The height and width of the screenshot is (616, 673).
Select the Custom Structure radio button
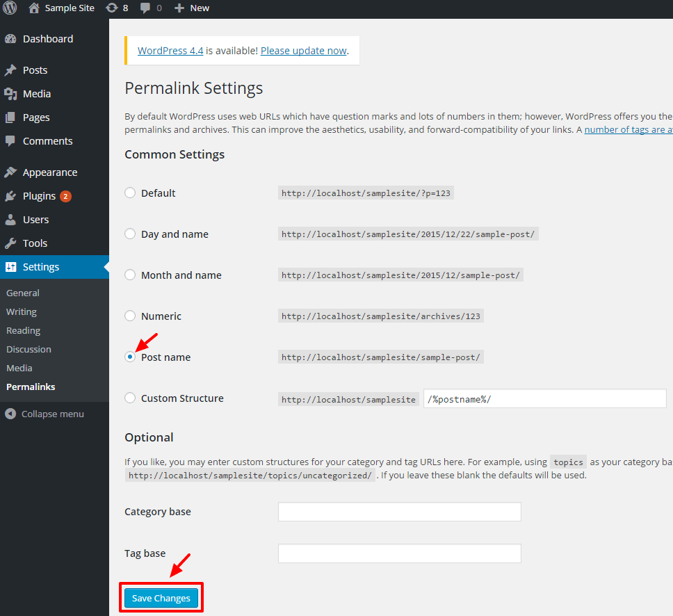coord(130,398)
